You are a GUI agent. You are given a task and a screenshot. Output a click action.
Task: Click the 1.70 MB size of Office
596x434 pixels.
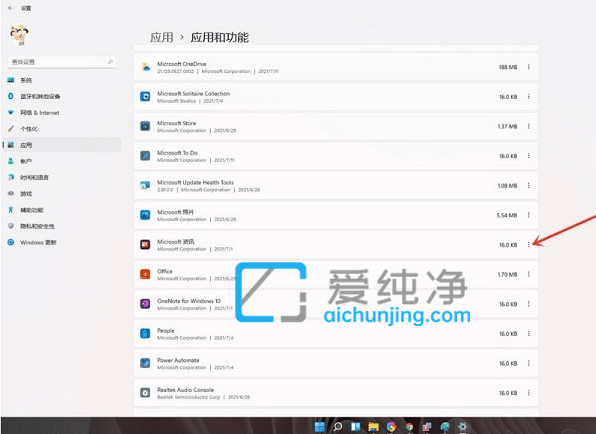(x=507, y=275)
